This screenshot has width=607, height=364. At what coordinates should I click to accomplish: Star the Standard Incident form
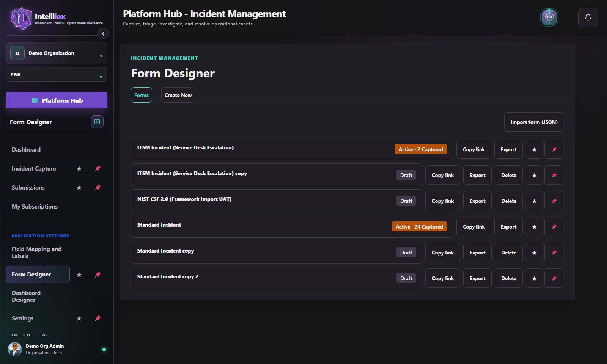point(534,227)
